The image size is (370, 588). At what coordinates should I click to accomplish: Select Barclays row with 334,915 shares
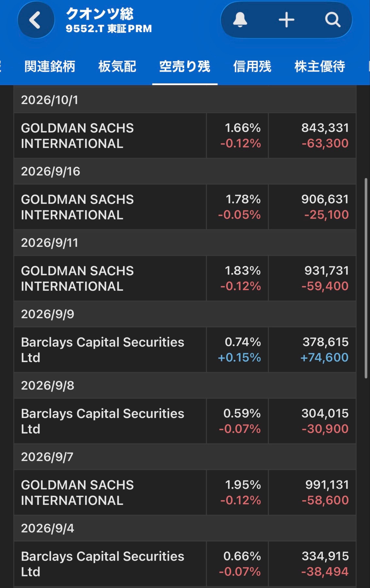pyautogui.click(x=185, y=564)
